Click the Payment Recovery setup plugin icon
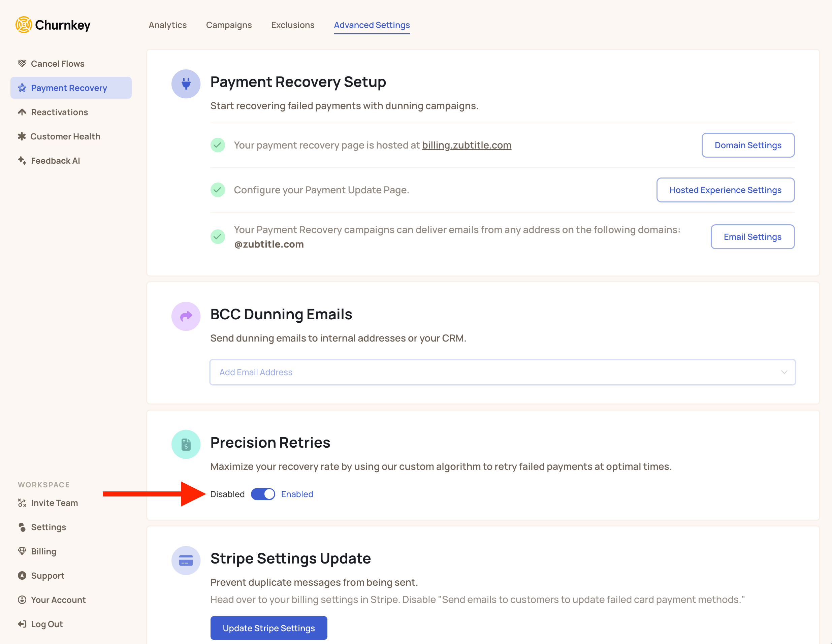Image resolution: width=832 pixels, height=644 pixels. [x=186, y=82]
